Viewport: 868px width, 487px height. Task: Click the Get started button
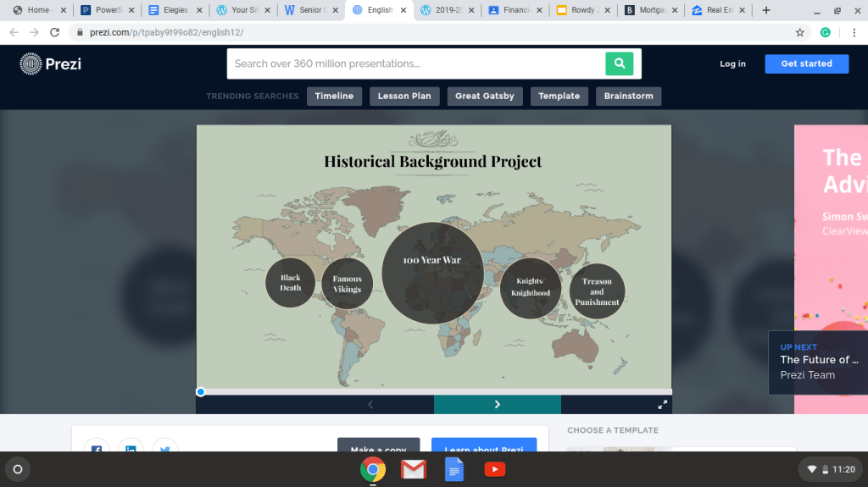click(806, 64)
